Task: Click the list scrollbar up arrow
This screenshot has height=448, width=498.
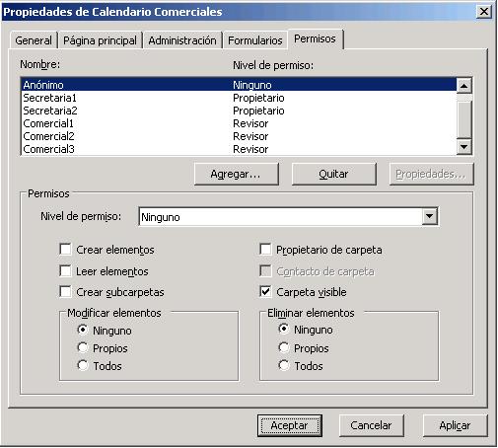Action: tap(463, 86)
